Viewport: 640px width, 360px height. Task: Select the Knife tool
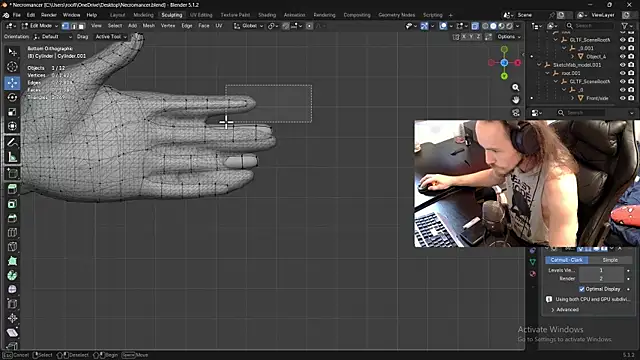[x=12, y=247]
